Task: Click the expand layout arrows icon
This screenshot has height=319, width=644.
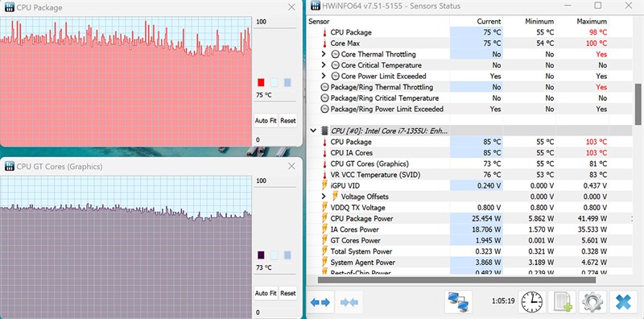Action: tap(320, 303)
